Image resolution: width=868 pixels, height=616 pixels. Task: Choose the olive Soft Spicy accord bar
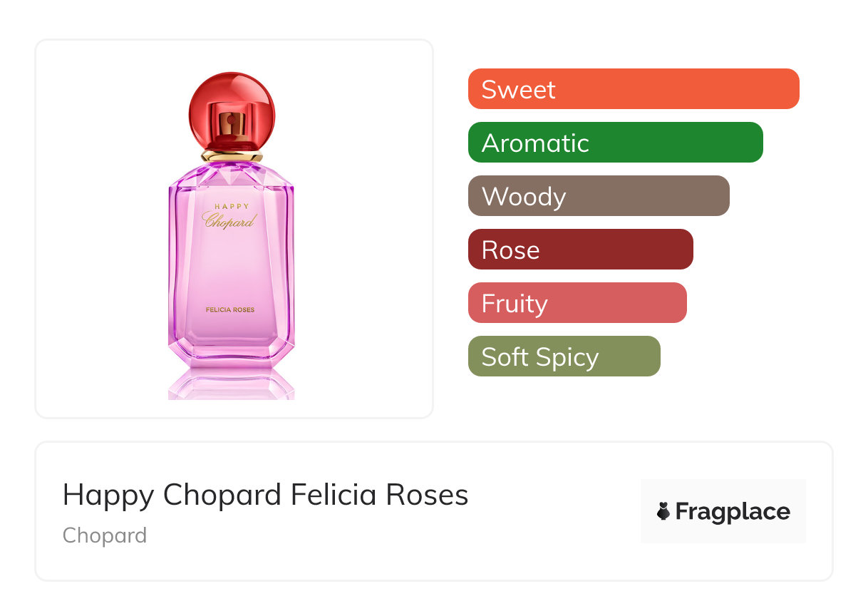[564, 356]
